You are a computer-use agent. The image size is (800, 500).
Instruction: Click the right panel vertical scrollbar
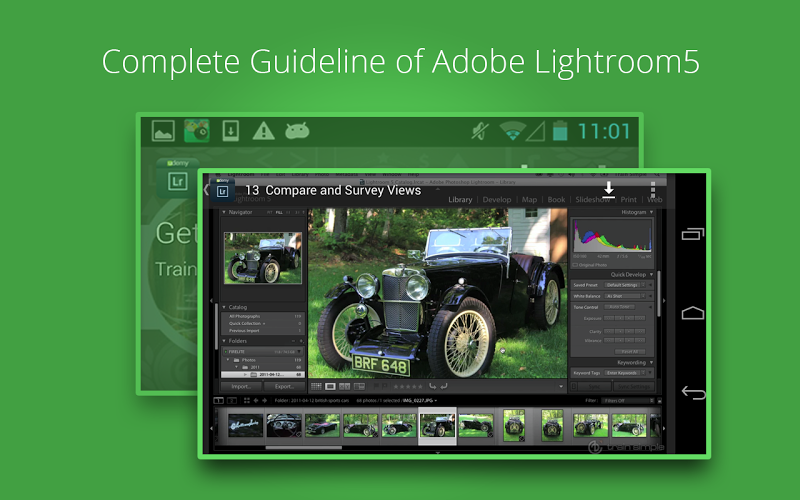point(659,293)
